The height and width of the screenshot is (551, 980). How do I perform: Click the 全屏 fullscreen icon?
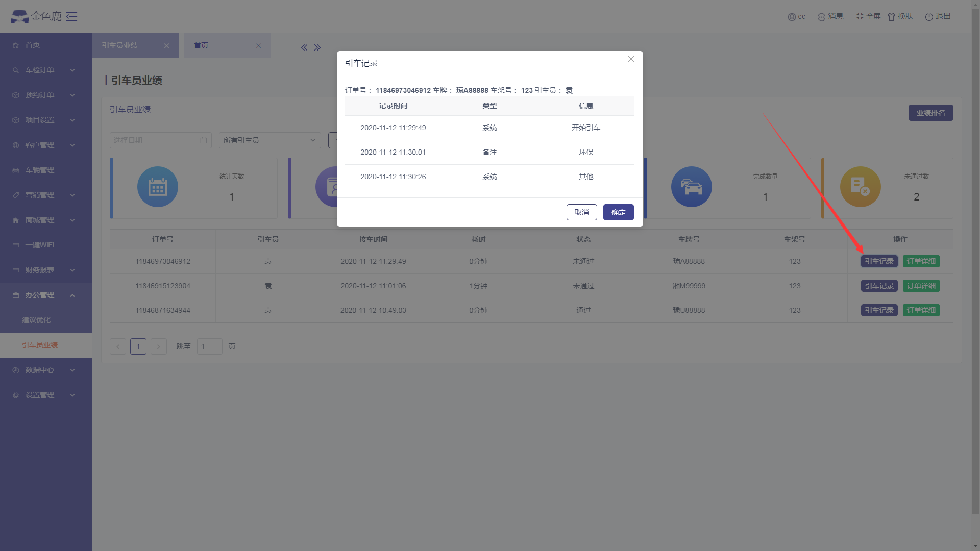click(x=860, y=16)
